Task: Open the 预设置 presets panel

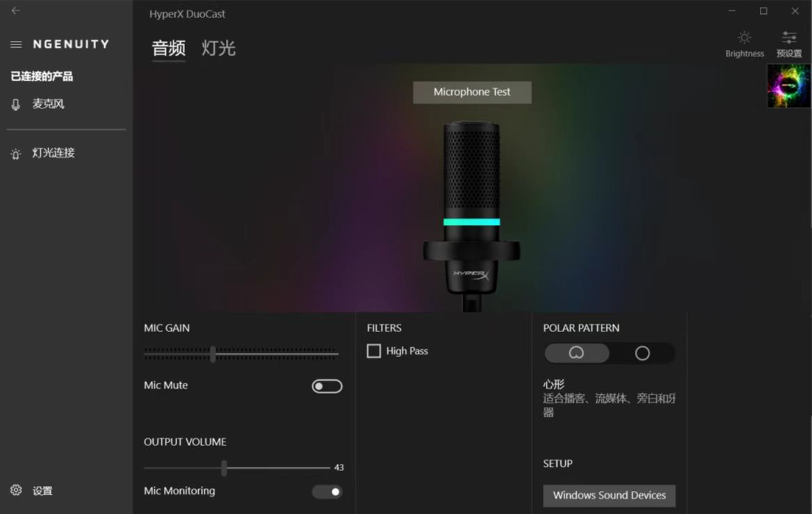Action: coord(788,44)
